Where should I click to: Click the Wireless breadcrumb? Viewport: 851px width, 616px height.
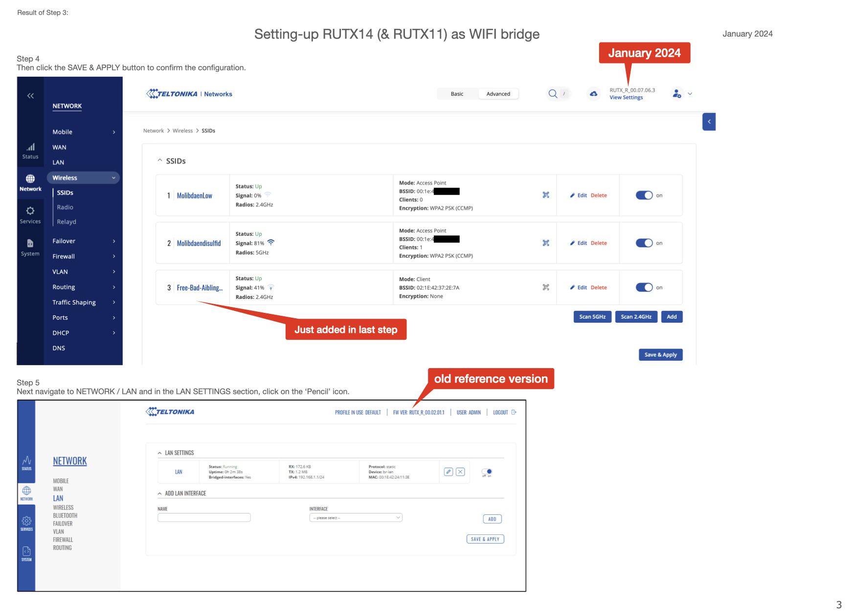pyautogui.click(x=182, y=131)
